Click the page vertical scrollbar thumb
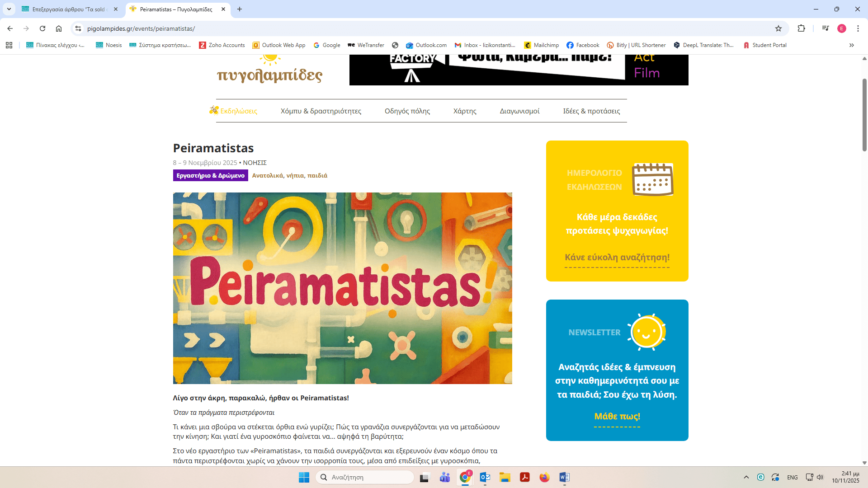 pos(864,115)
